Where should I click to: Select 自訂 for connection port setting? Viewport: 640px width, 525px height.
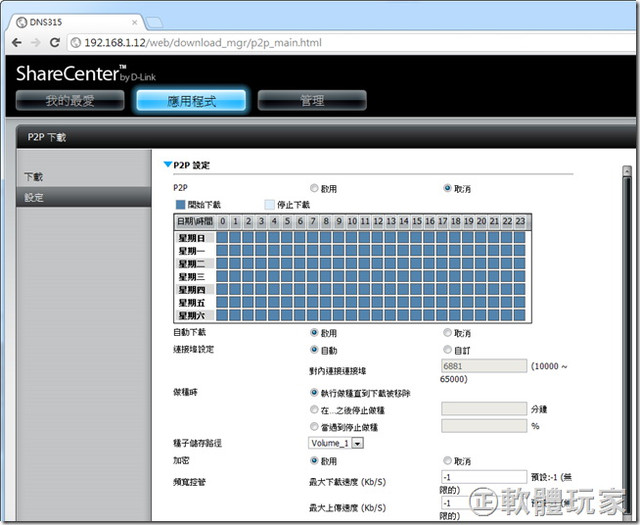point(447,349)
